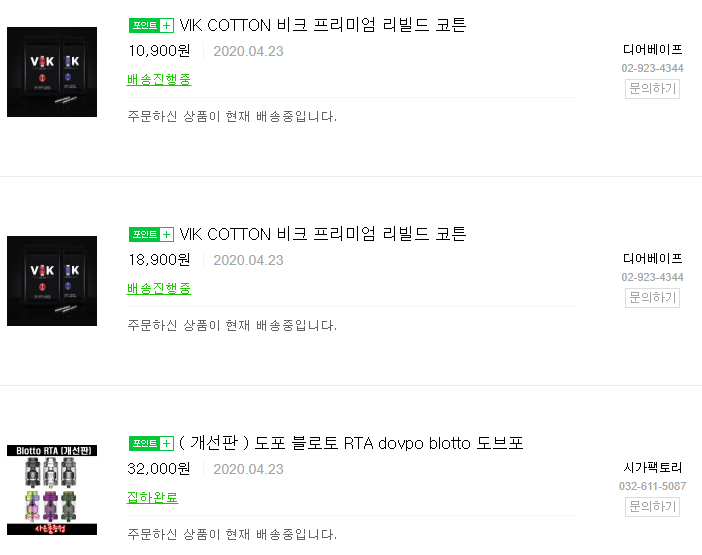Open the VIK COTTON thumbnail for the 18,900원 order
702x555 pixels.
52,281
